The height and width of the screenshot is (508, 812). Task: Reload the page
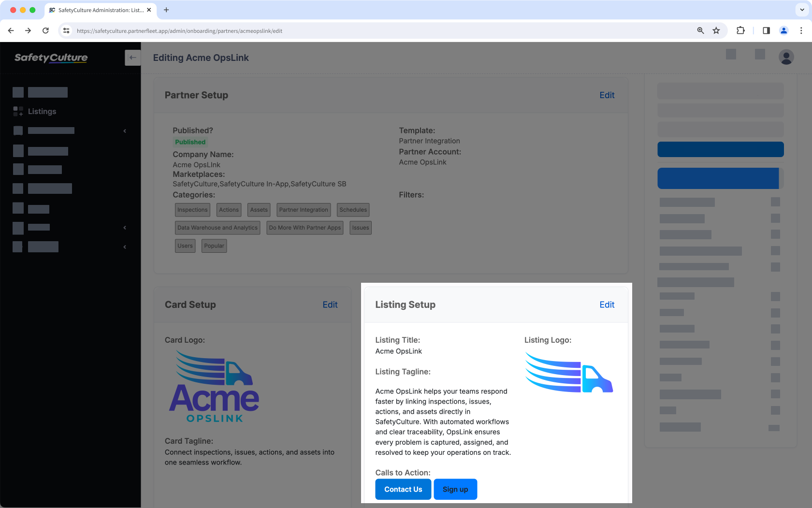coord(45,30)
